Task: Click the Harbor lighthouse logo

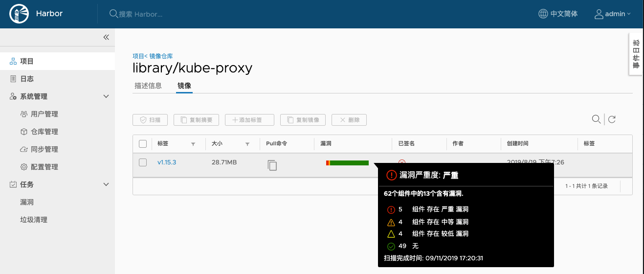Action: pos(19,14)
